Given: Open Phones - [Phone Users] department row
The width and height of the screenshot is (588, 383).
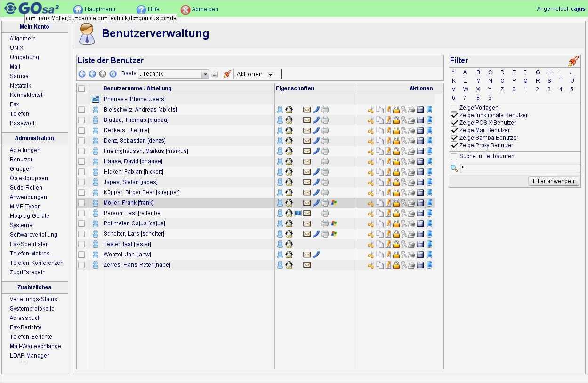Looking at the screenshot, I should (x=135, y=99).
